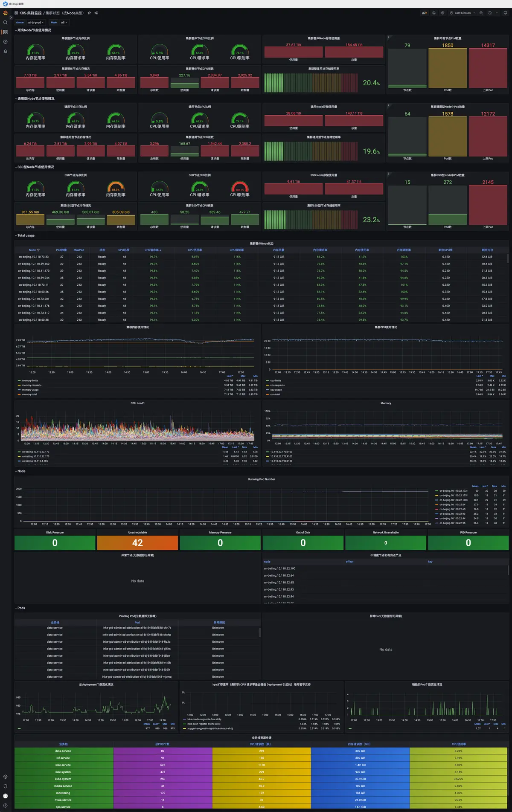This screenshot has width=512, height=812.
Task: Open the Last 6 hours time picker
Action: (x=463, y=13)
